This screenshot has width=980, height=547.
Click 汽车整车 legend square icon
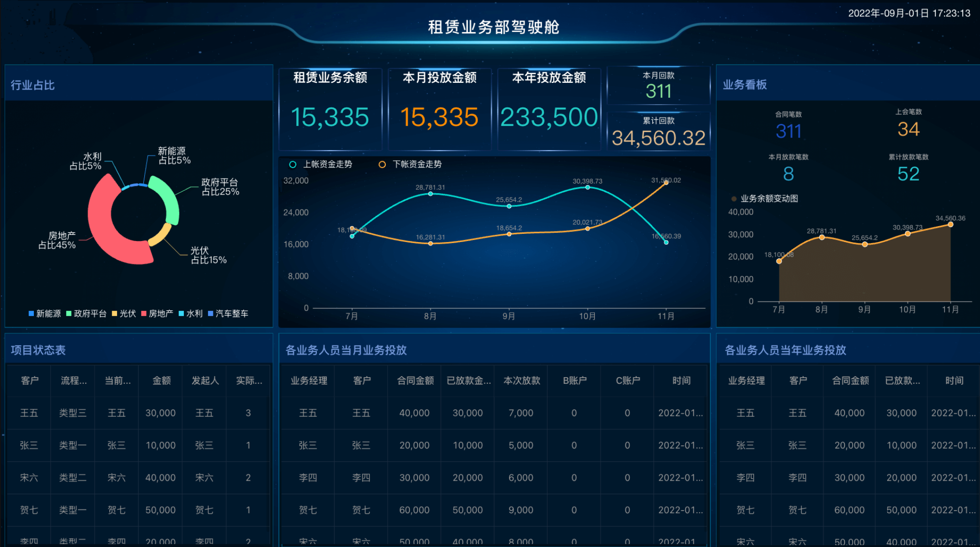coord(211,314)
